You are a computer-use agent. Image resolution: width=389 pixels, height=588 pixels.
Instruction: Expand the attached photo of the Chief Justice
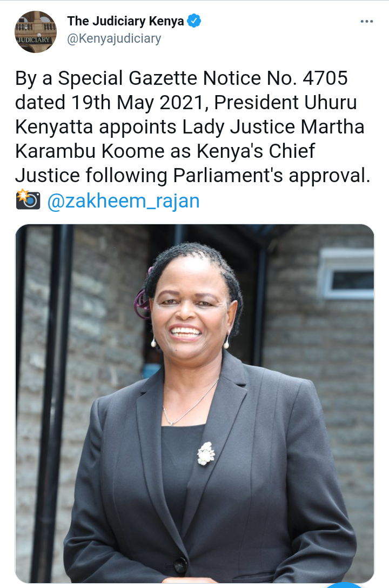pos(194,404)
